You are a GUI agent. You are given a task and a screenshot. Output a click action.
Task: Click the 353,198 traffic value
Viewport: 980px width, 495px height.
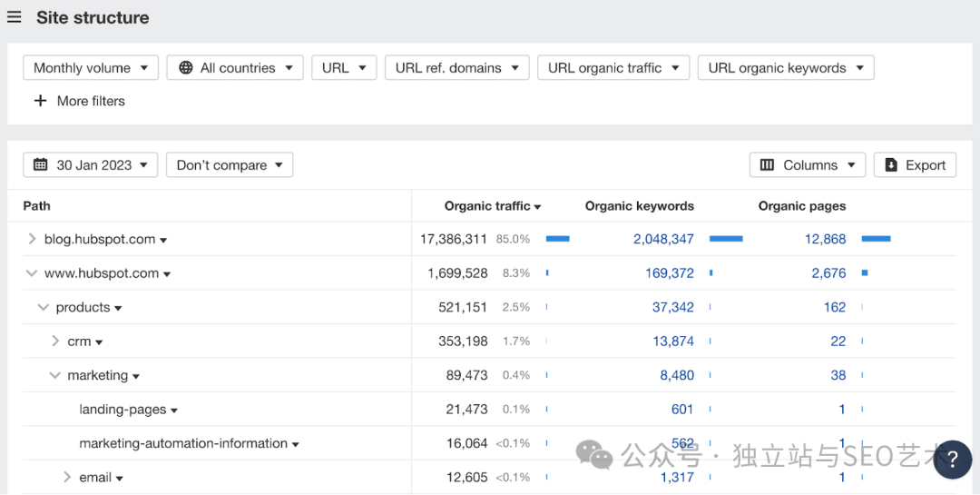coord(463,342)
